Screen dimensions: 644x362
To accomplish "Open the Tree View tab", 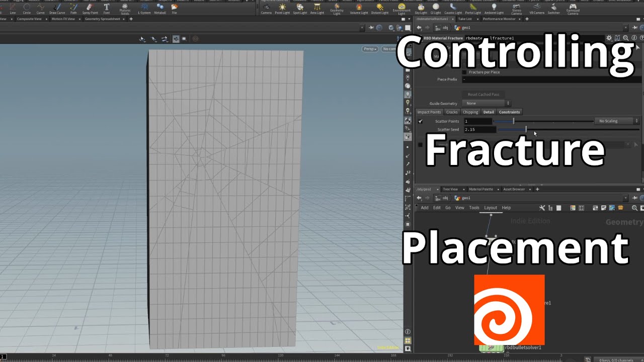I will pyautogui.click(x=450, y=189).
